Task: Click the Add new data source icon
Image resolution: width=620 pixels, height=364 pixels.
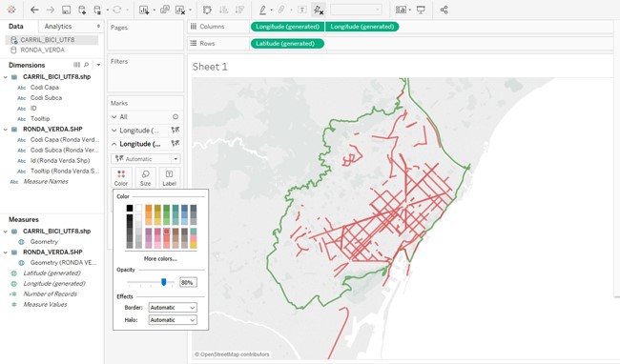Action: tap(82, 10)
